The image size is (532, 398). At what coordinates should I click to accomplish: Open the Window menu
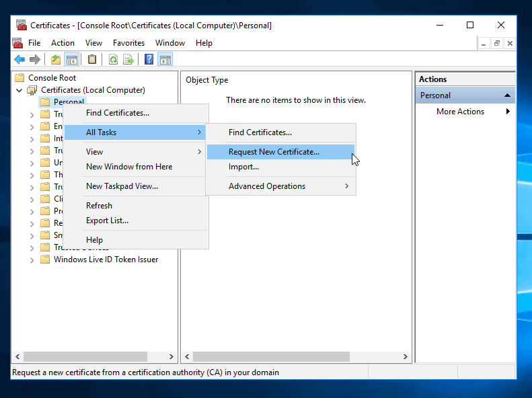(x=170, y=43)
